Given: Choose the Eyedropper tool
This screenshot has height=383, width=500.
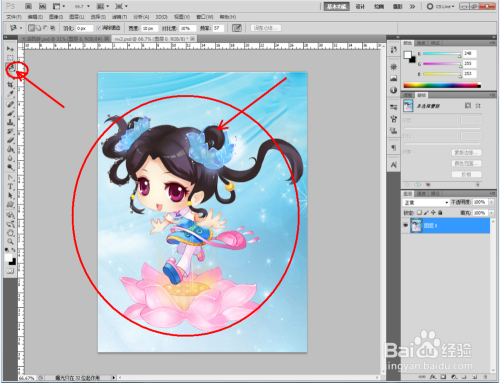Looking at the screenshot, I should tap(10, 94).
